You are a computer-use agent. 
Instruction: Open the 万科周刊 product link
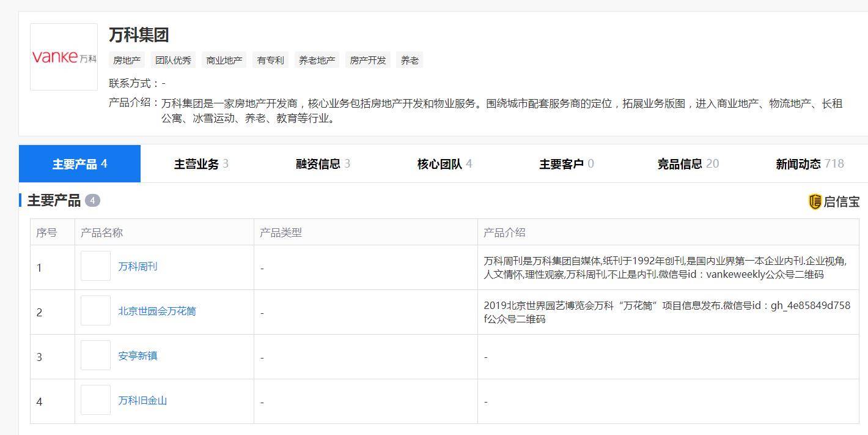click(x=138, y=267)
